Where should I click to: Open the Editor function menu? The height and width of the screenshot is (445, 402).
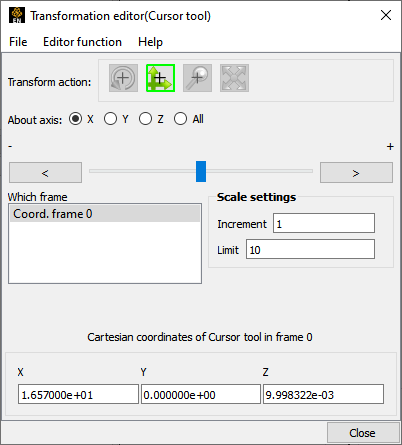tap(82, 42)
